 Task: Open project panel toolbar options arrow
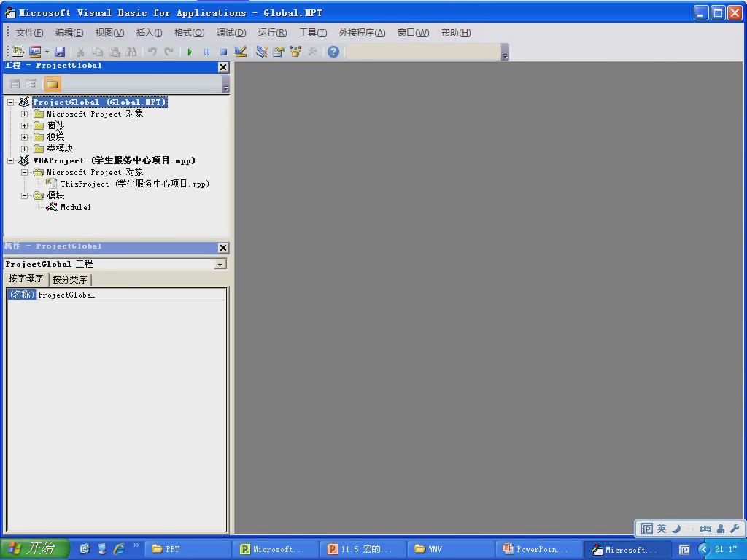click(226, 85)
